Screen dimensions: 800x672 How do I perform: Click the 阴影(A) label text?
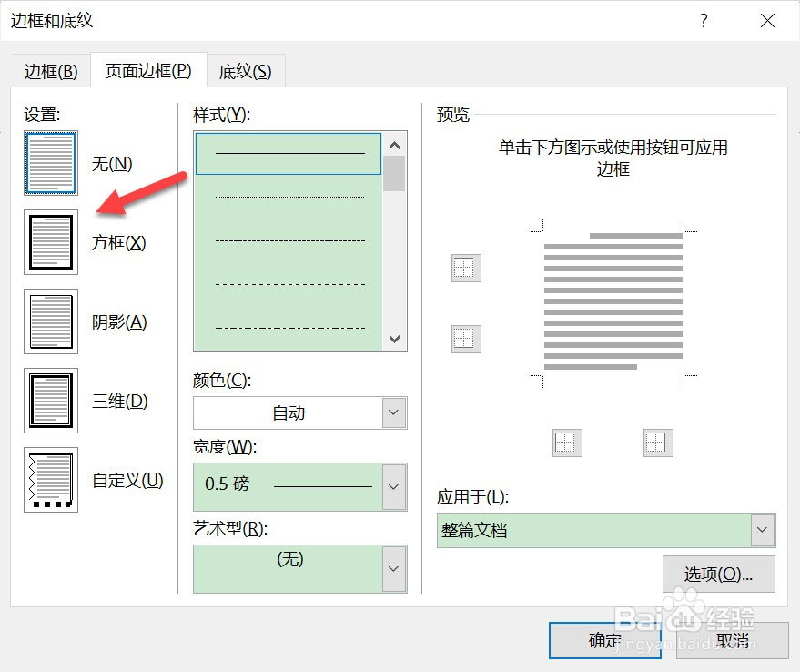coord(119,322)
